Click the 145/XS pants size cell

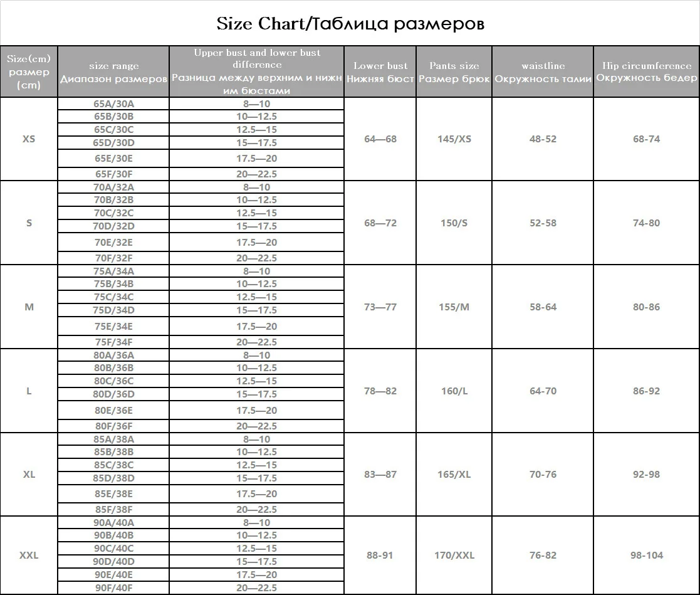click(454, 139)
